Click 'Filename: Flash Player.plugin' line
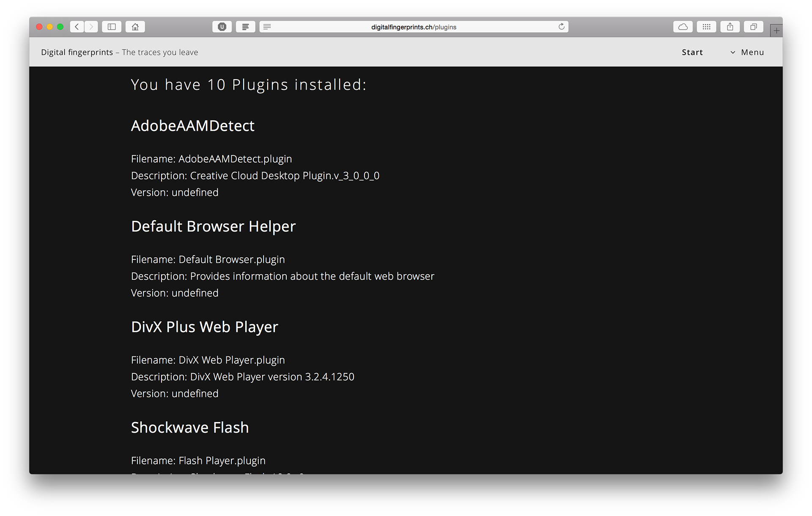 tap(198, 461)
